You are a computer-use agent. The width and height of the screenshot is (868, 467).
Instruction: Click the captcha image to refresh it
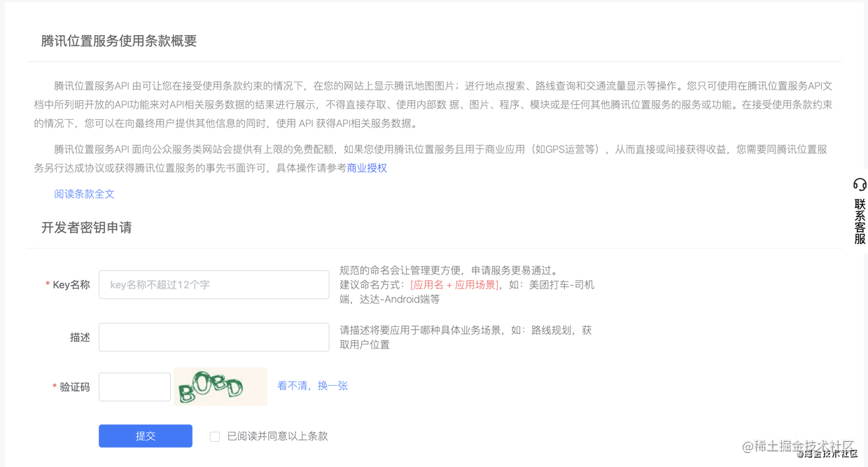point(220,386)
